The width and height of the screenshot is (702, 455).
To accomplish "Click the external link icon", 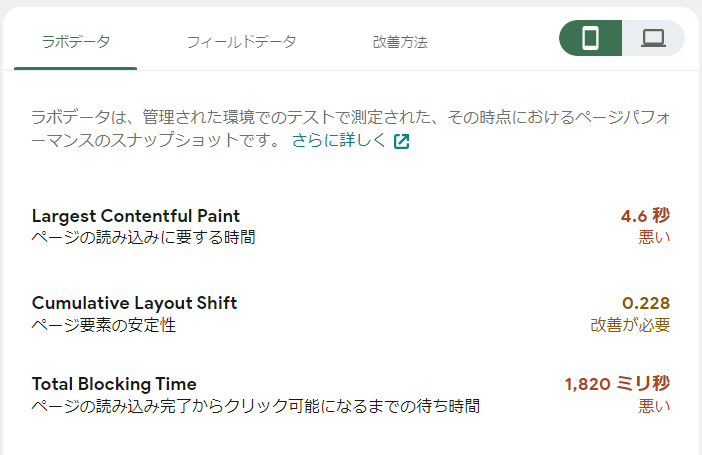I will tap(401, 141).
